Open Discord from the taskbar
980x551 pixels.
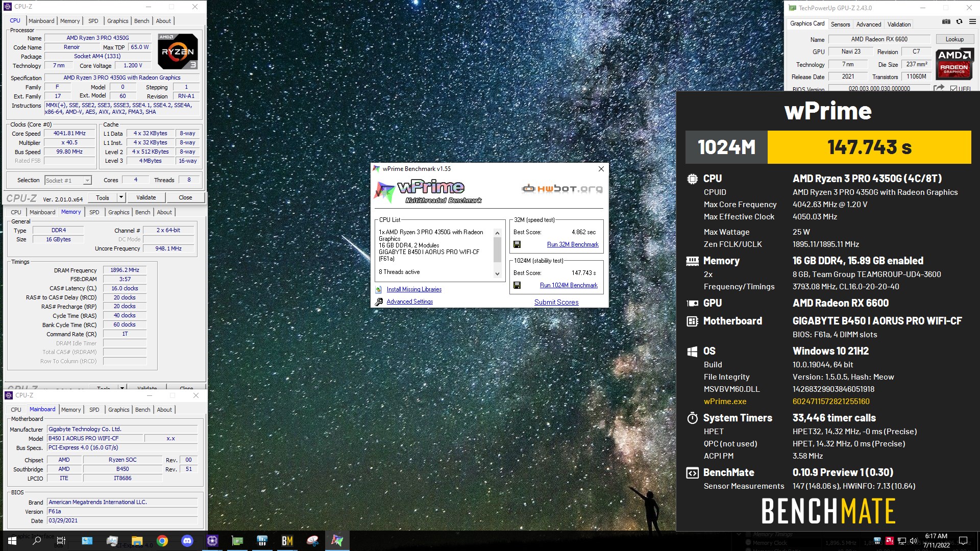click(x=187, y=541)
